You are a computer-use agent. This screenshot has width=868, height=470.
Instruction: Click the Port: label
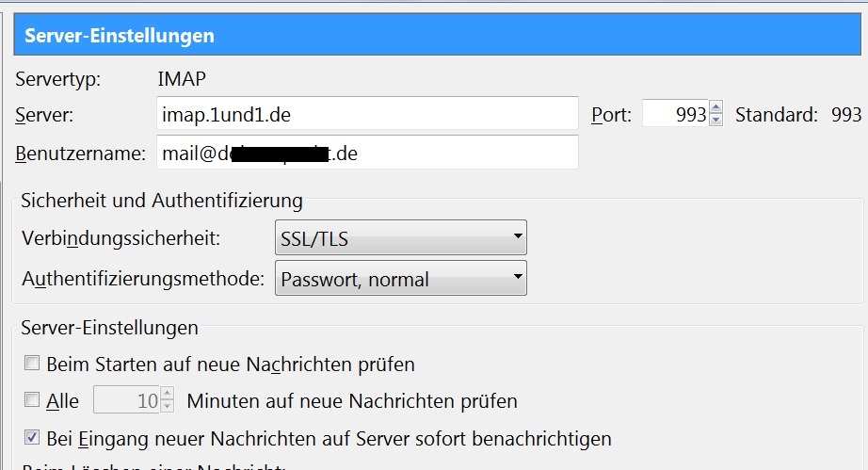click(611, 116)
